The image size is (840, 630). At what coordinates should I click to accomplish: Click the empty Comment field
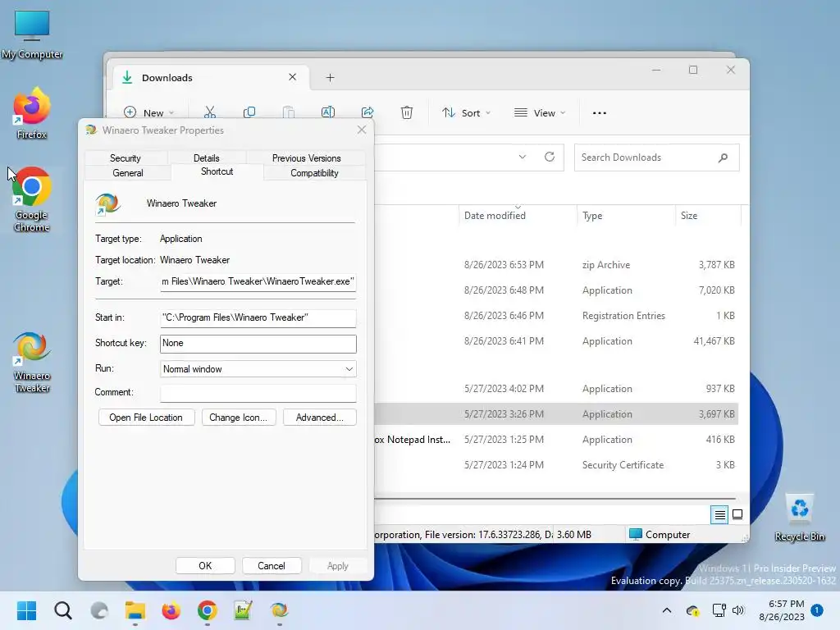pos(258,393)
